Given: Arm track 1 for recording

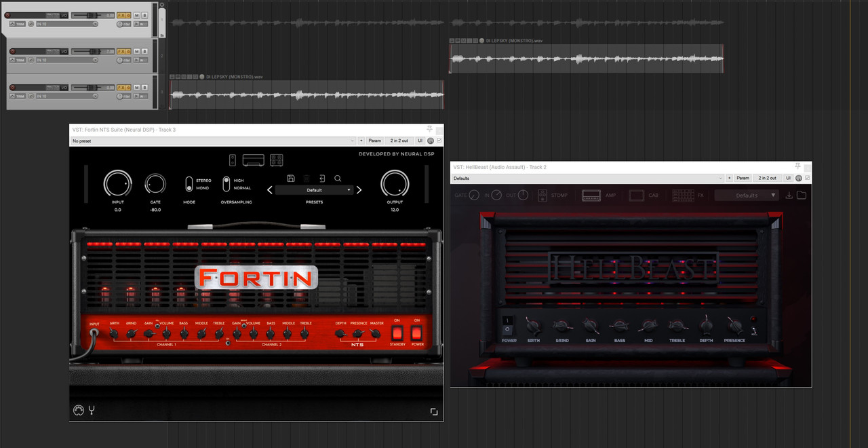Looking at the screenshot, I should point(7,15).
